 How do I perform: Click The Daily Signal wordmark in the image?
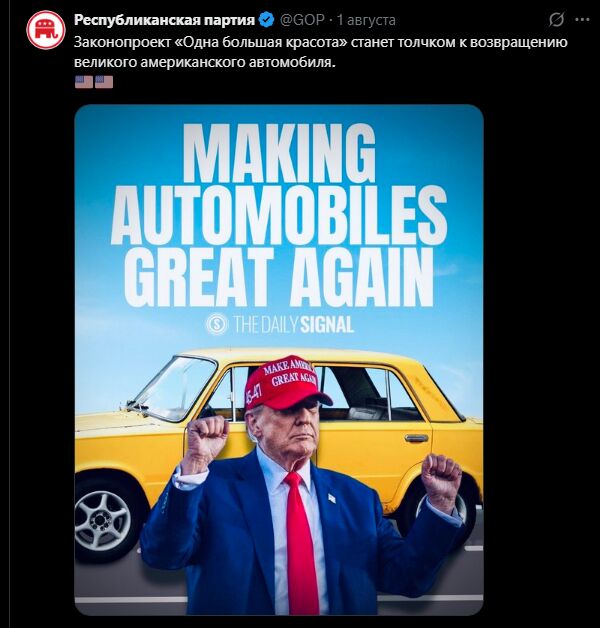tap(293, 324)
